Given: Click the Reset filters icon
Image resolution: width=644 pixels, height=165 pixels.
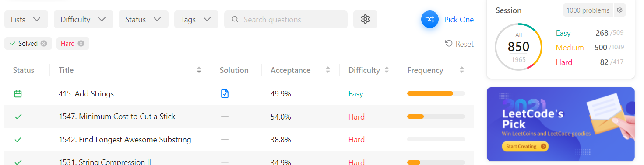Looking at the screenshot, I should tap(448, 43).
